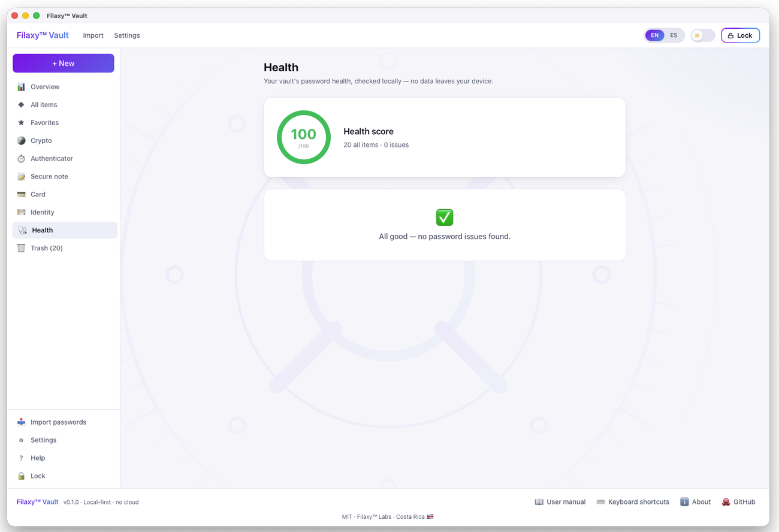Click the green checkmark icon

[445, 217]
